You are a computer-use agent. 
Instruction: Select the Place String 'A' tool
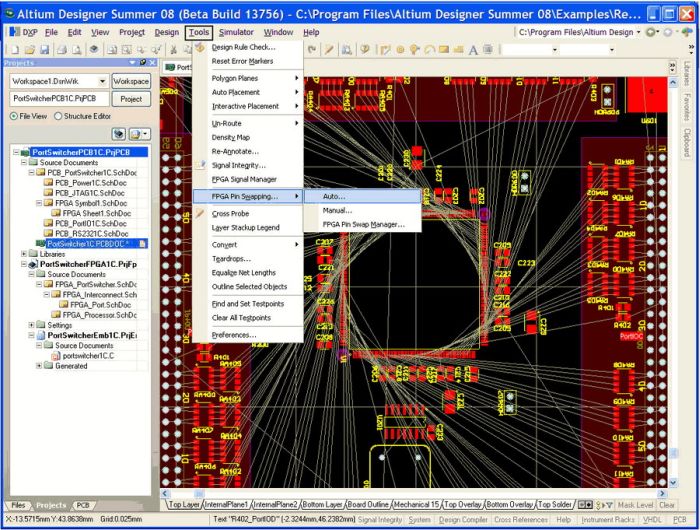coord(473,50)
